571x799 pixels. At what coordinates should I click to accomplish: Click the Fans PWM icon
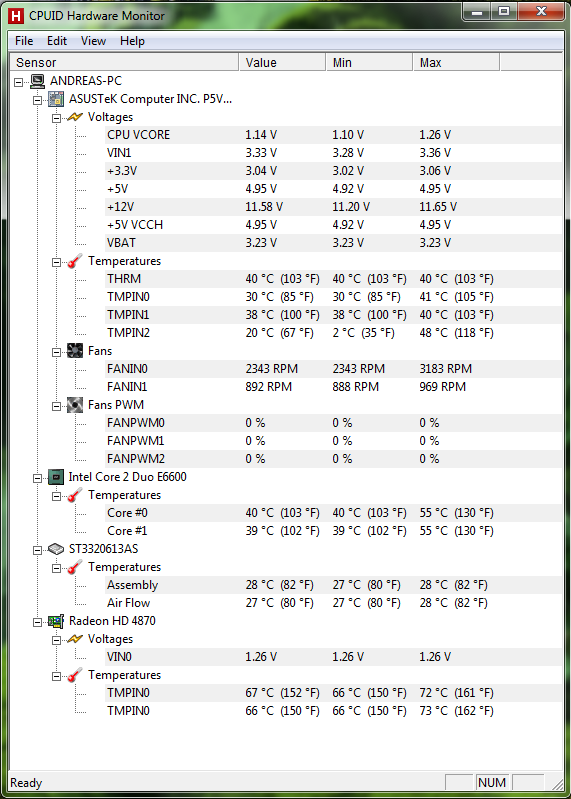click(x=75, y=405)
